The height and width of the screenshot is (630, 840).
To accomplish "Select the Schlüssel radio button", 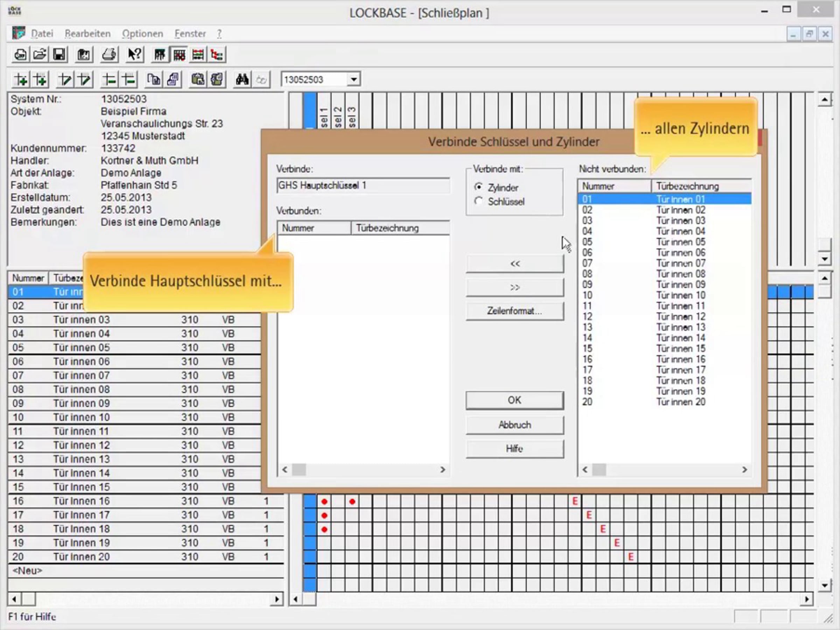I will click(x=478, y=201).
